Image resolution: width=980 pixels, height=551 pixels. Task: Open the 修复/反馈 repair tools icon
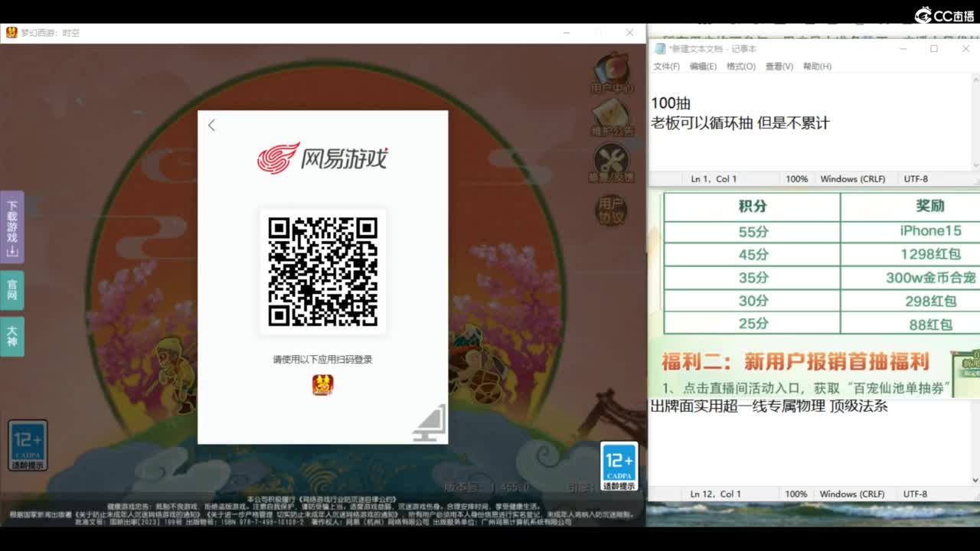612,163
